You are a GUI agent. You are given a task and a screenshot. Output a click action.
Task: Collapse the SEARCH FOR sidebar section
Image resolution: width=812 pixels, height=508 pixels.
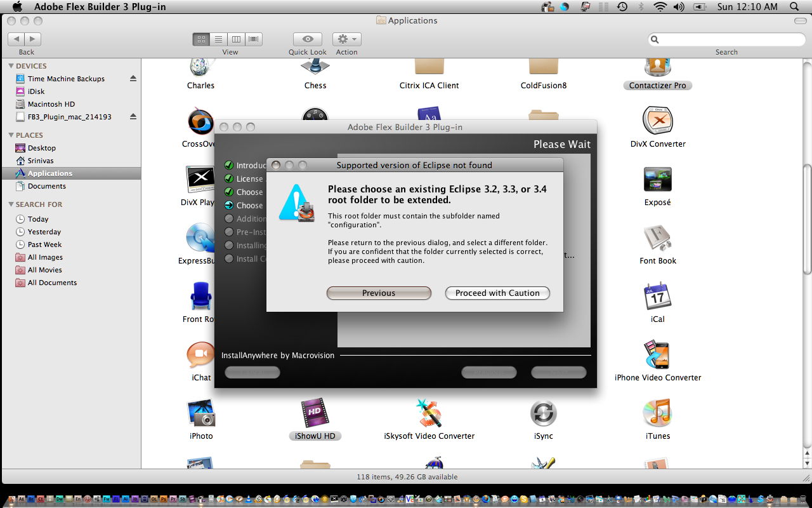pos(11,204)
